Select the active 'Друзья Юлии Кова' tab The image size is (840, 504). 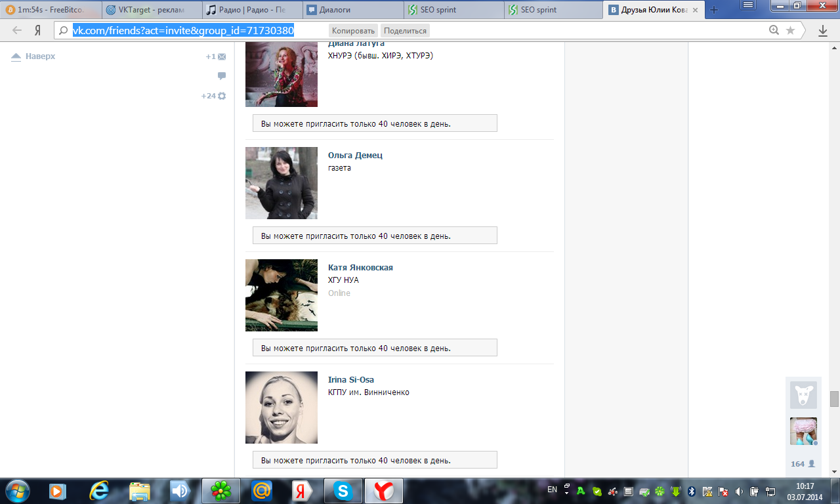pyautogui.click(x=653, y=10)
